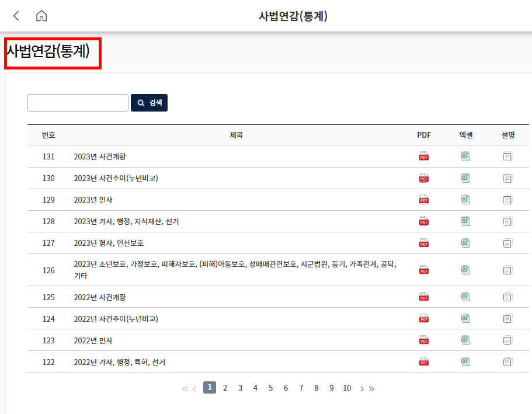Open Excel file for 2022년 사건개황
The image size is (532, 414).
(x=465, y=297)
